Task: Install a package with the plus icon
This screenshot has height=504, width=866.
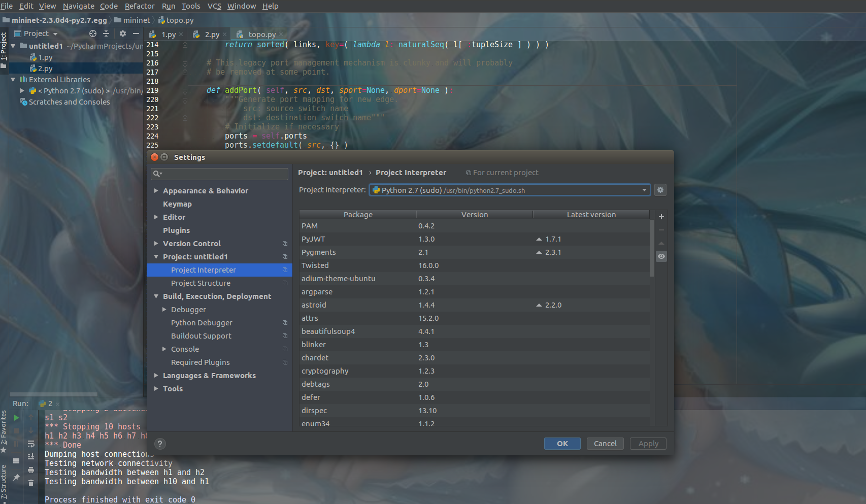Action: point(661,217)
